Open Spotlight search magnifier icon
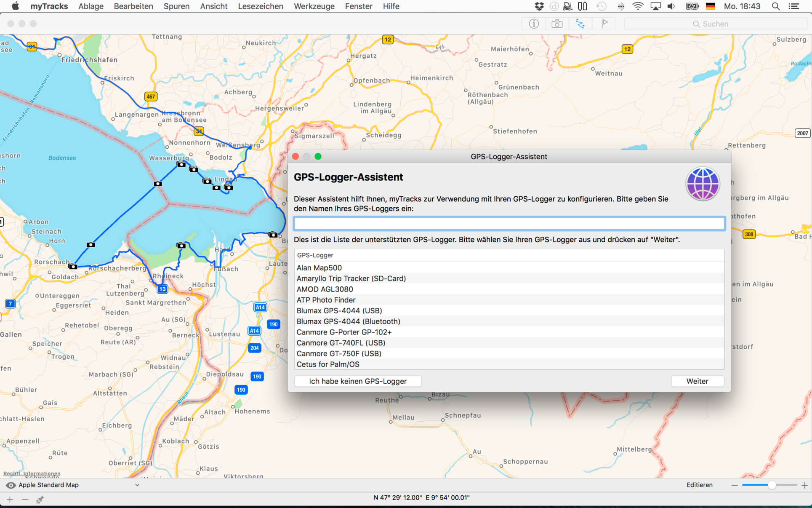 pos(775,6)
